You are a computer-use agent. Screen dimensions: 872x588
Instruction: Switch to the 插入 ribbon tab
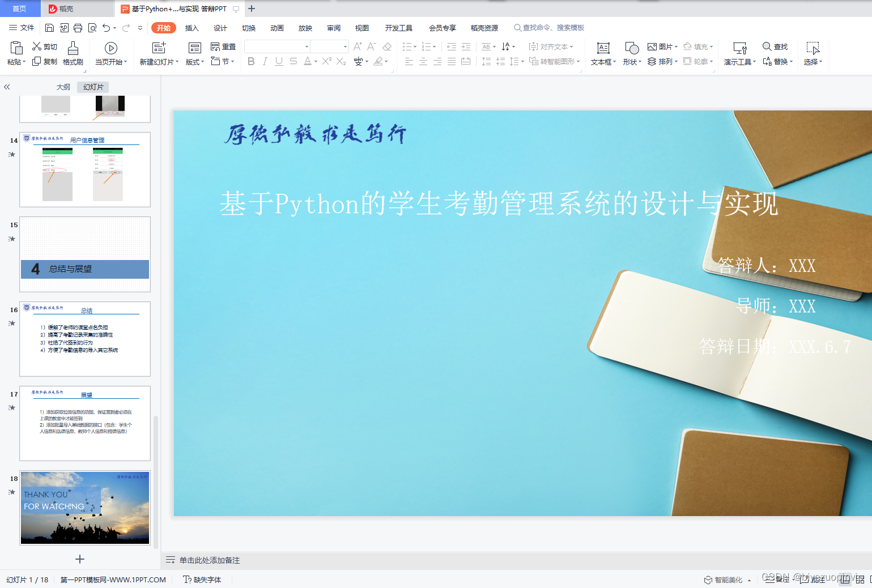tap(192, 27)
